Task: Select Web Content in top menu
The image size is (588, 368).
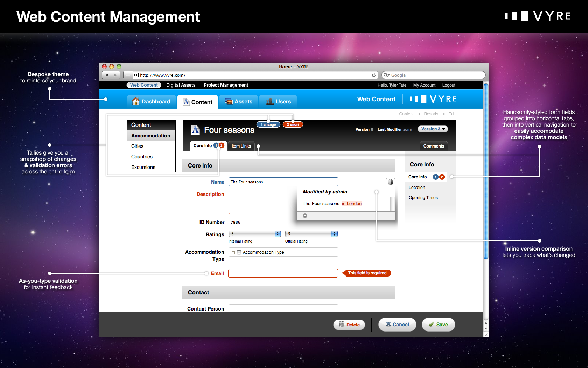Action: [144, 85]
